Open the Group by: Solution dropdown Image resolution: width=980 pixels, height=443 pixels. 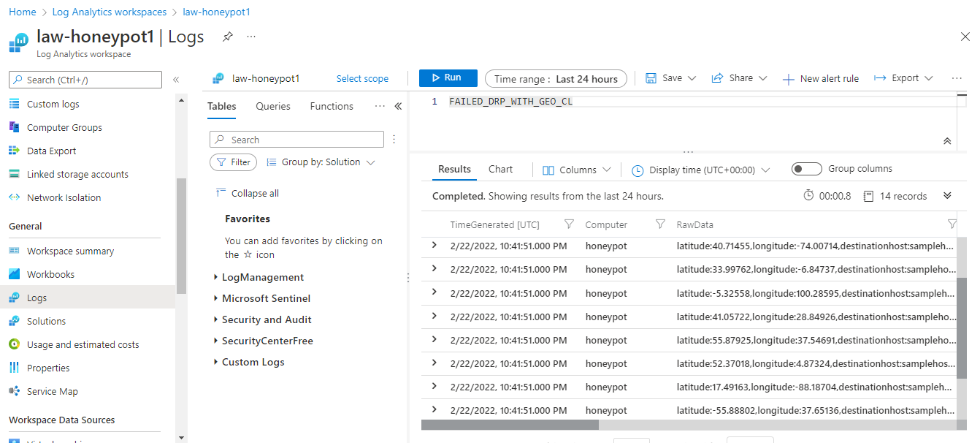[x=321, y=162]
